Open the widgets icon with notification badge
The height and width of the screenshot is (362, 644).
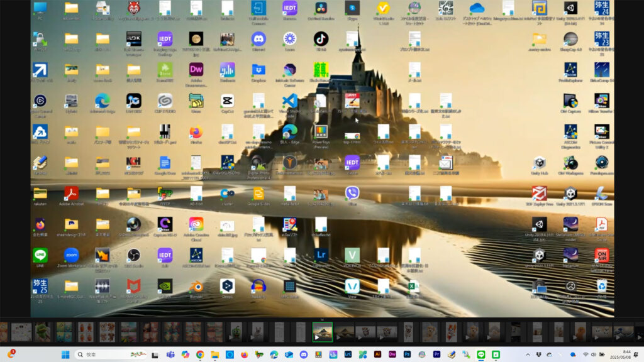(x=11, y=354)
